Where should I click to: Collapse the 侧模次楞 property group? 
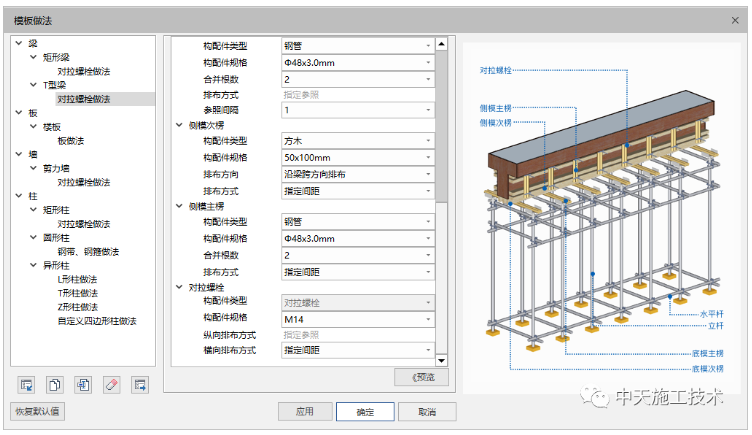tap(179, 125)
